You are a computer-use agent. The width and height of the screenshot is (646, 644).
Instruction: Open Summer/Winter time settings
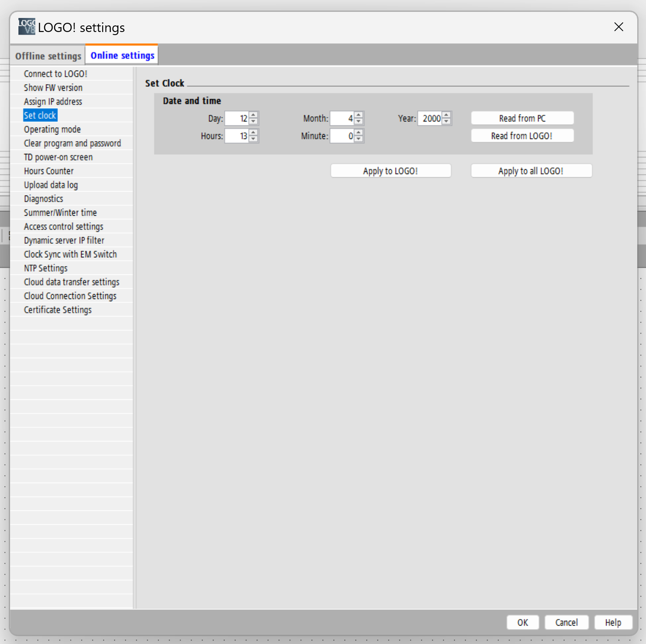[60, 213]
